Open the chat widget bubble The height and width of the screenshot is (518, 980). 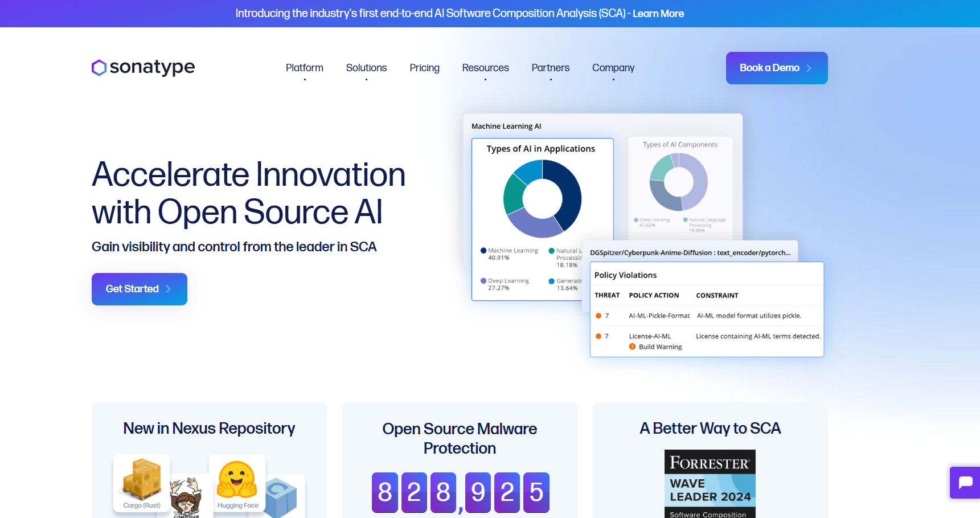click(x=965, y=483)
